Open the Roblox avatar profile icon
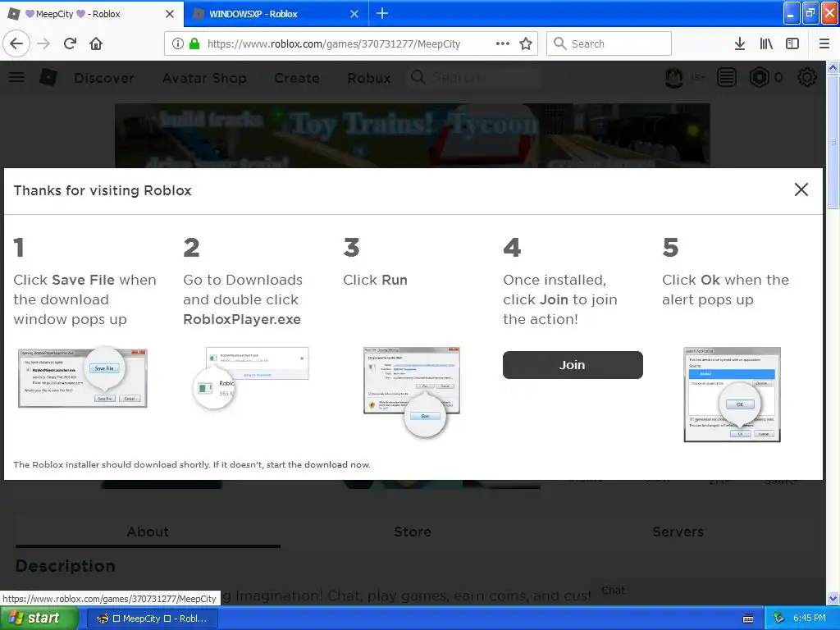Image resolution: width=840 pixels, height=630 pixels. coord(673,78)
